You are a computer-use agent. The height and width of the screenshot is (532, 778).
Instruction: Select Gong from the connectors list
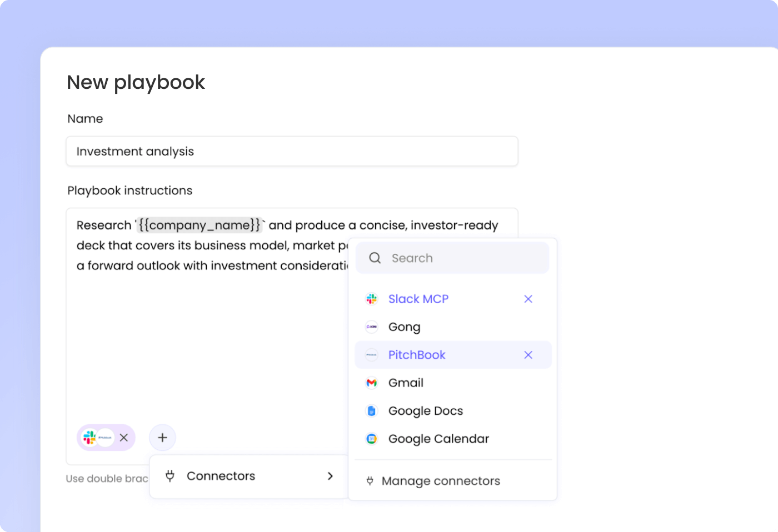[453, 327]
